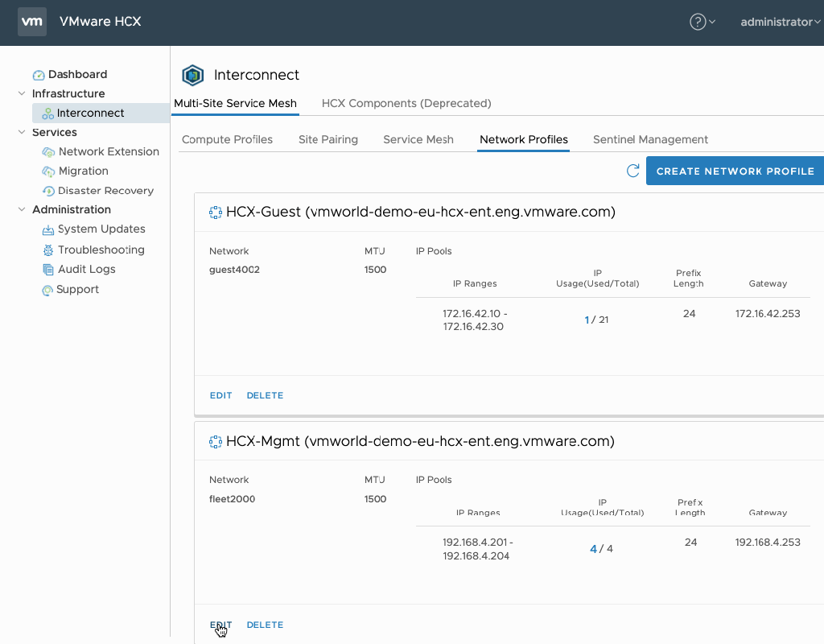Switch to HCX Components (Deprecated) tab
The width and height of the screenshot is (824, 644).
[x=406, y=103]
